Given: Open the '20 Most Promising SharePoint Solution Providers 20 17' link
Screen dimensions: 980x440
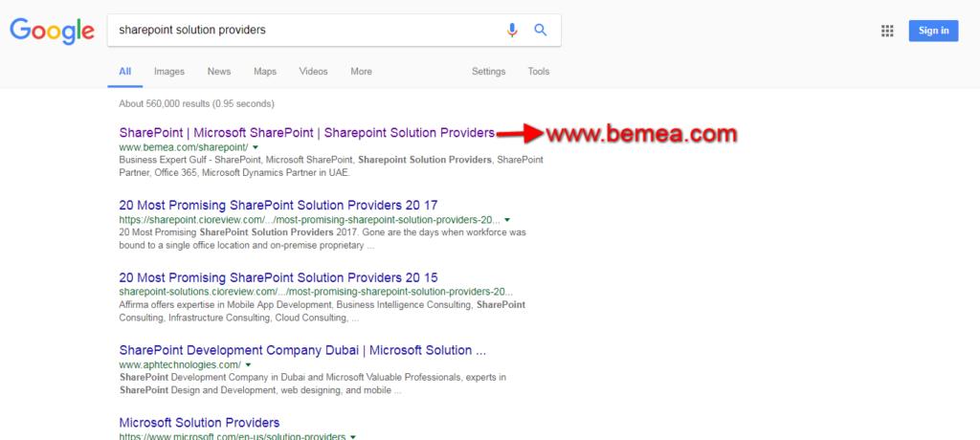Looking at the screenshot, I should click(x=278, y=205).
